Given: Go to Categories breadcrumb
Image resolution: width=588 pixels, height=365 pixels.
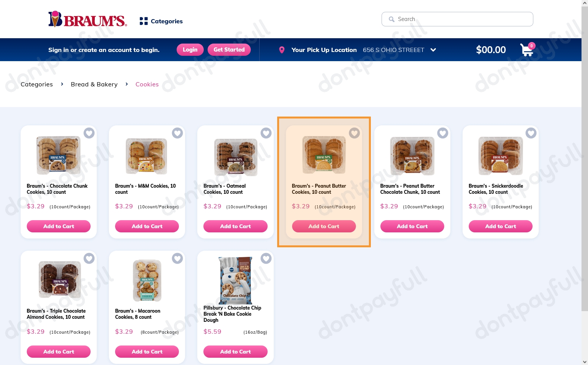Looking at the screenshot, I should point(37,84).
